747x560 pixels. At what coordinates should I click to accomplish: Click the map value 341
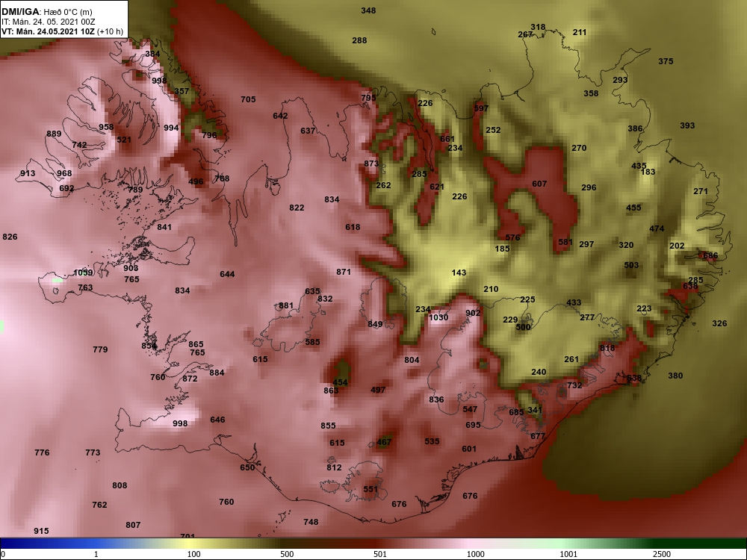coord(535,410)
